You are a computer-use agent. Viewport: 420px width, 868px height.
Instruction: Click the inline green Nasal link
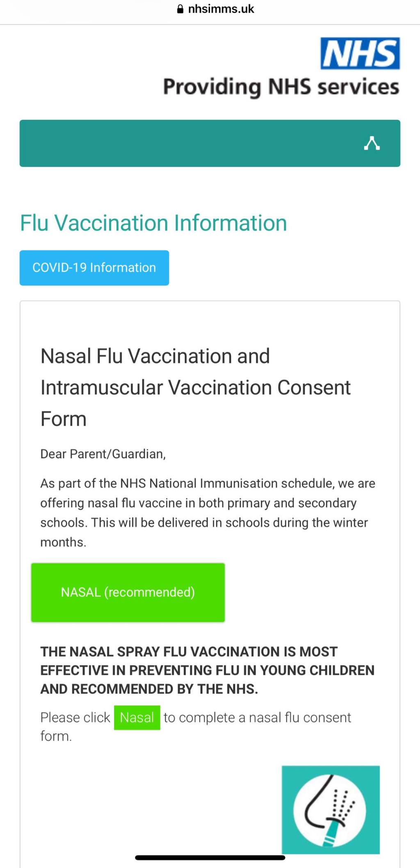[x=137, y=718]
